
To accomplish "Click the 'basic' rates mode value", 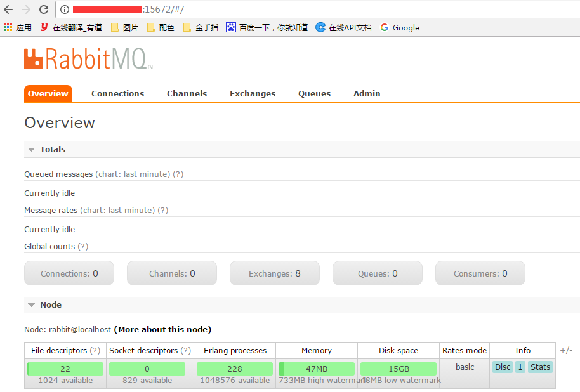I will (465, 367).
